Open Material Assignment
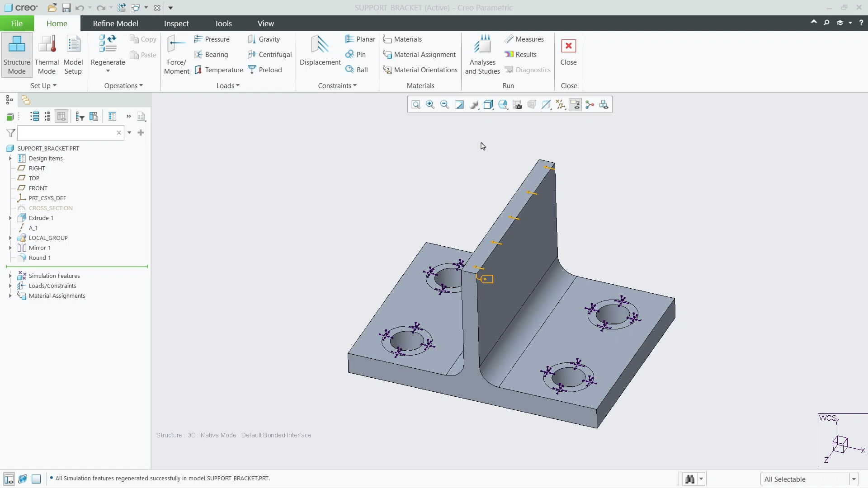The height and width of the screenshot is (488, 868). (419, 55)
